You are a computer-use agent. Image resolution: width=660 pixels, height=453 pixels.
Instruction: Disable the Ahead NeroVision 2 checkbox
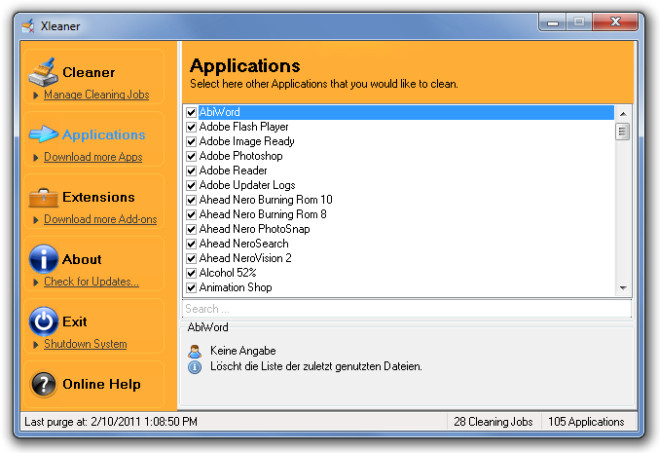[192, 258]
